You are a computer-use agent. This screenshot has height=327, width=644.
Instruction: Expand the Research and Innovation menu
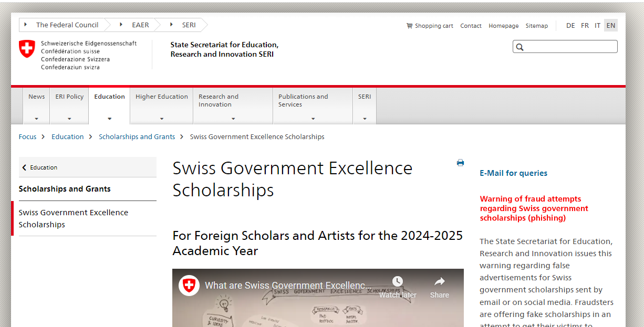[x=233, y=106]
